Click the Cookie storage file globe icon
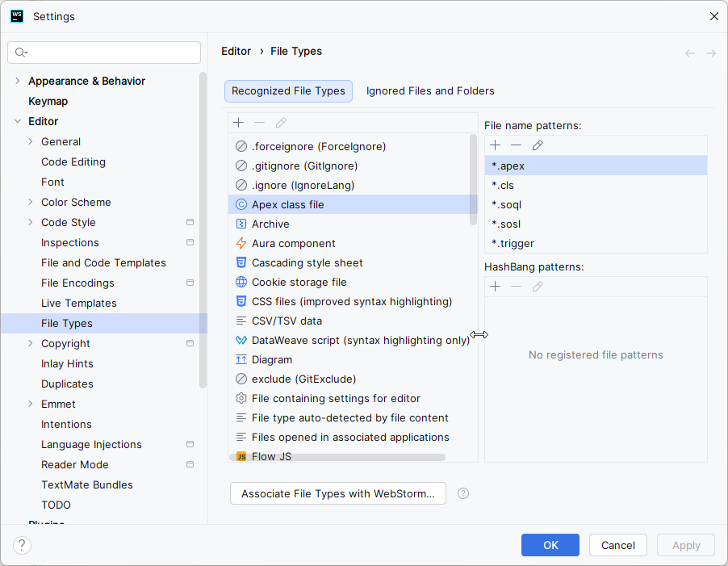This screenshot has height=566, width=728. [241, 282]
